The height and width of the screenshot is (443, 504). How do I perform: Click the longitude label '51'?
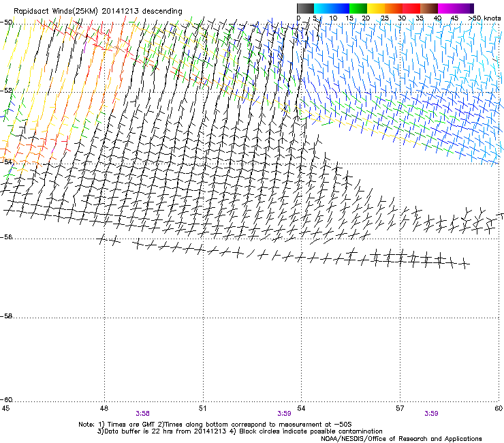[x=202, y=408]
